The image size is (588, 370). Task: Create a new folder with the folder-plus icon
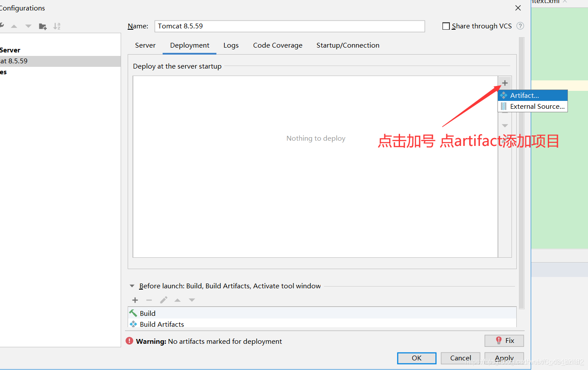pyautogui.click(x=43, y=26)
